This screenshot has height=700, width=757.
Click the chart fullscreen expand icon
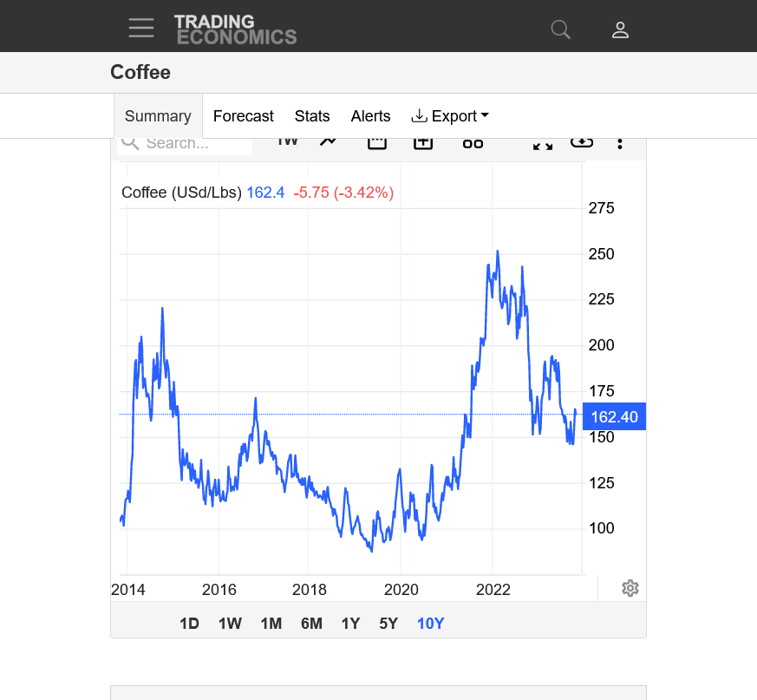click(543, 144)
